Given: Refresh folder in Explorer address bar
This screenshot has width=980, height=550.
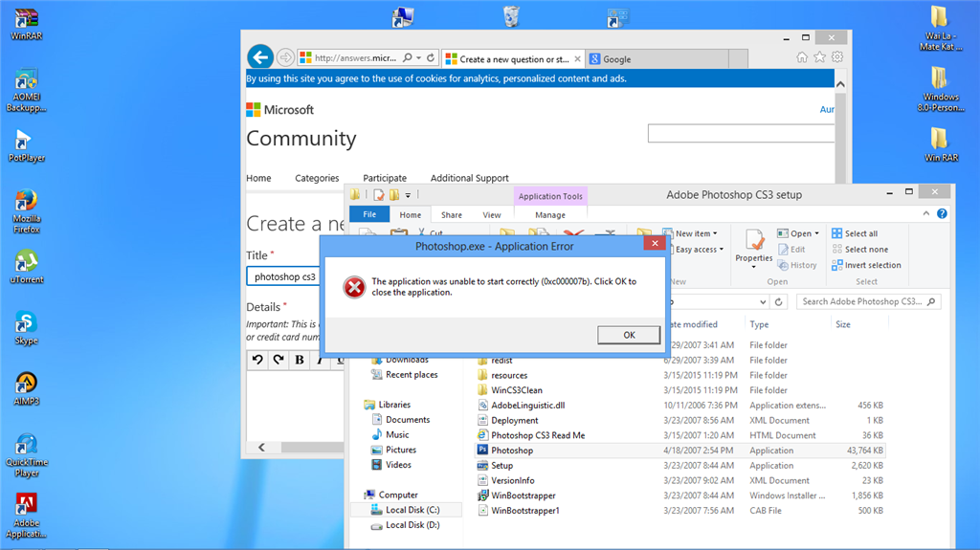Looking at the screenshot, I should pyautogui.click(x=779, y=302).
